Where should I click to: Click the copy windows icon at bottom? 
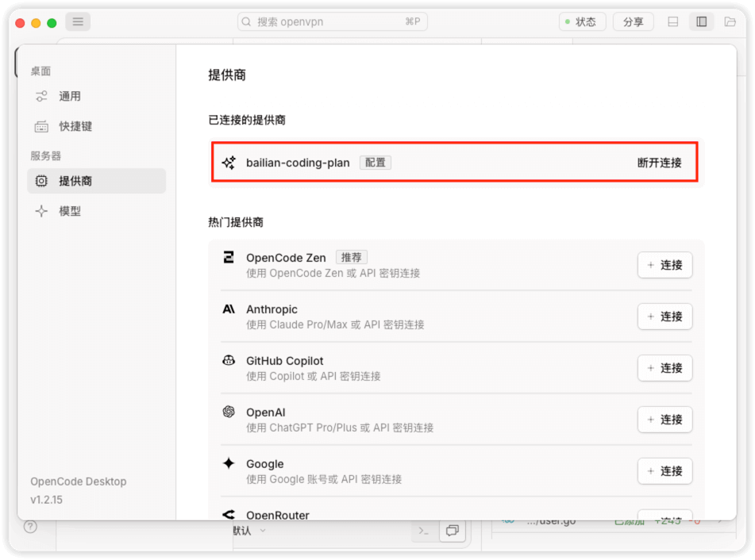coord(453,531)
